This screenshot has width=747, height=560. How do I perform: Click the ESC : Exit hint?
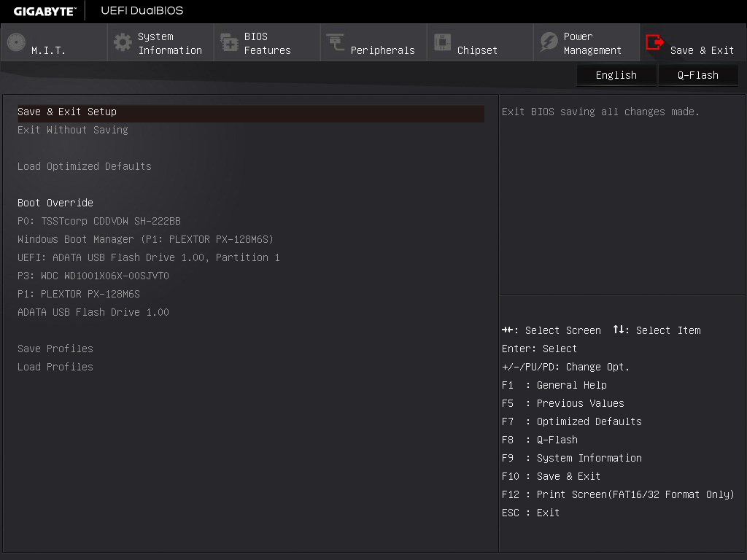pyautogui.click(x=531, y=513)
